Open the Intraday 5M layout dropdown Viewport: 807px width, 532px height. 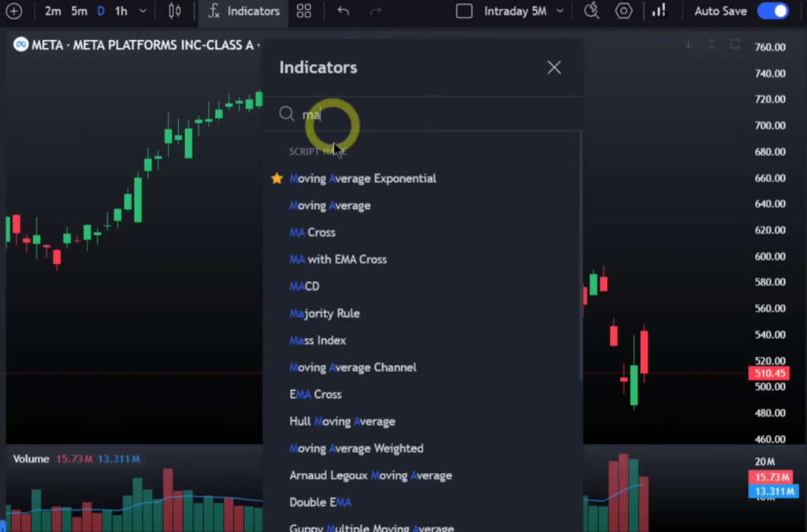[x=524, y=11]
